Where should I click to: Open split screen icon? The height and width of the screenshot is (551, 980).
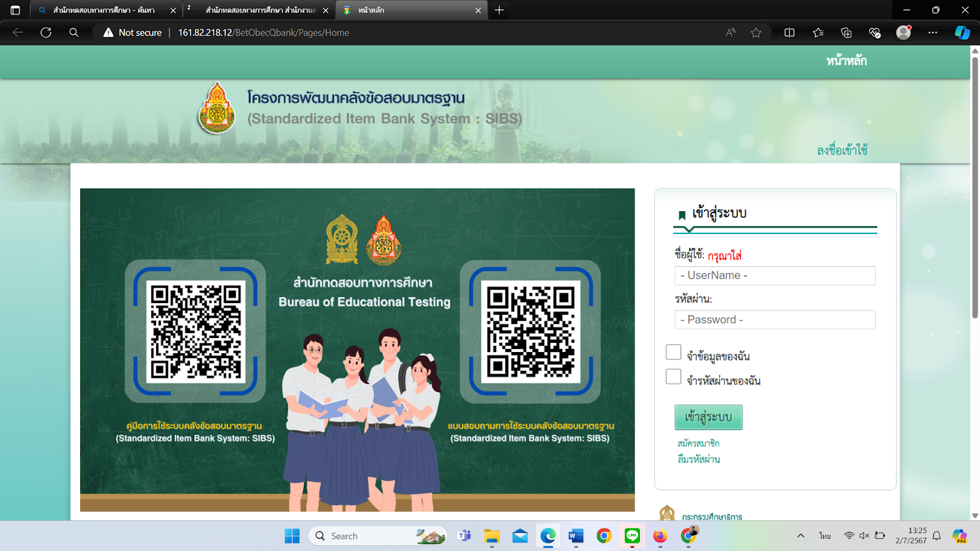(x=790, y=32)
